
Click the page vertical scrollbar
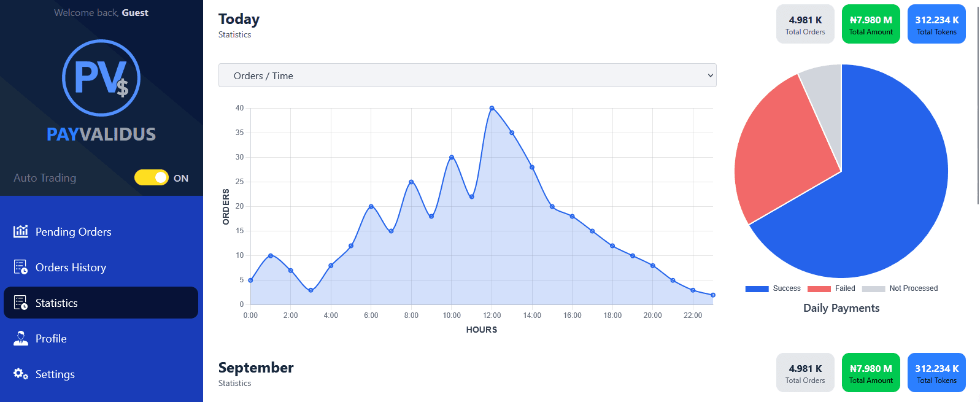(x=978, y=104)
